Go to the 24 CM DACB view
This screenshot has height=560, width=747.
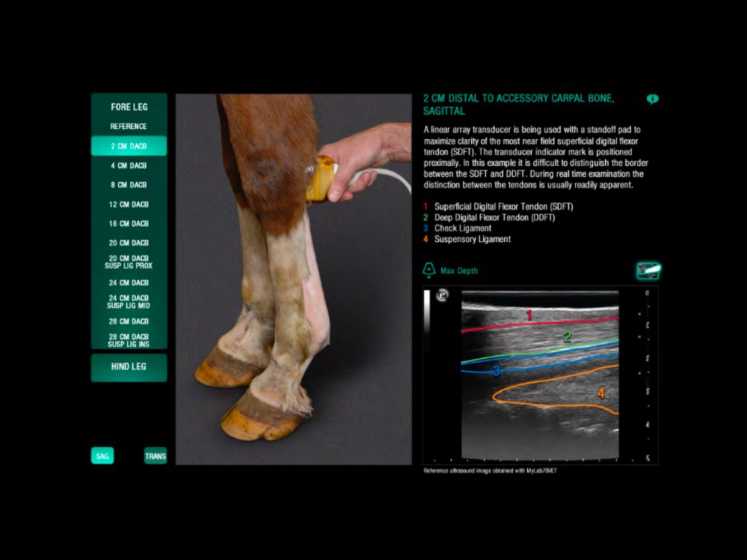(129, 282)
